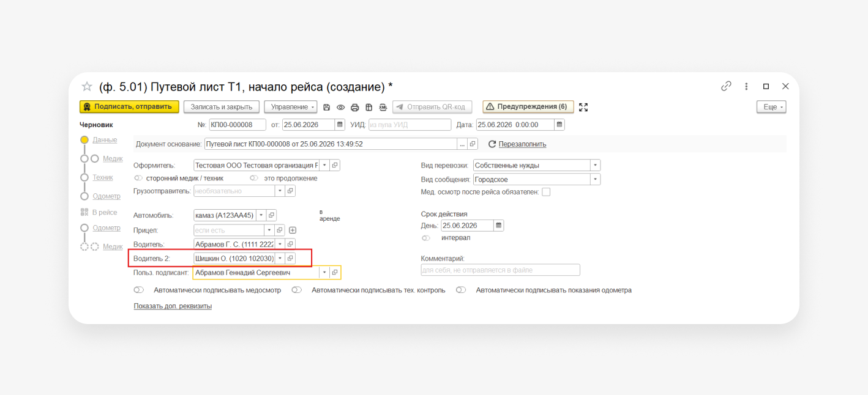Toggle the 'интервал' switch

point(426,238)
